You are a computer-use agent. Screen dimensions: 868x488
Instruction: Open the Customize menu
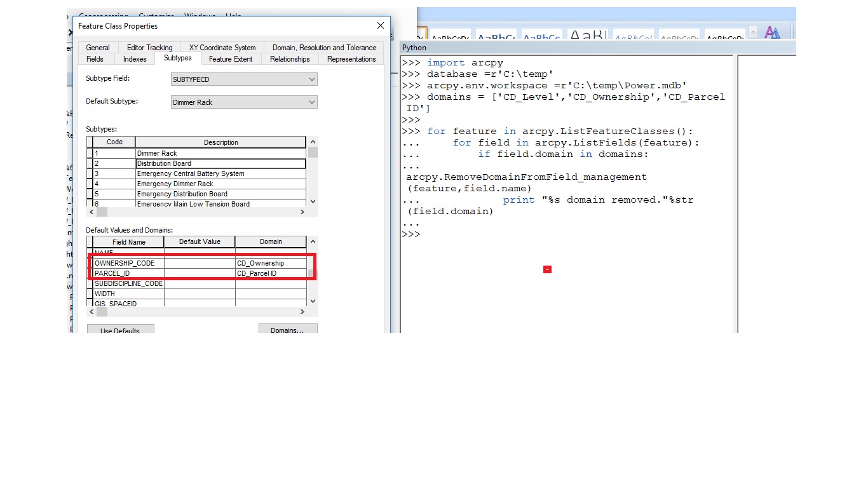pyautogui.click(x=156, y=16)
